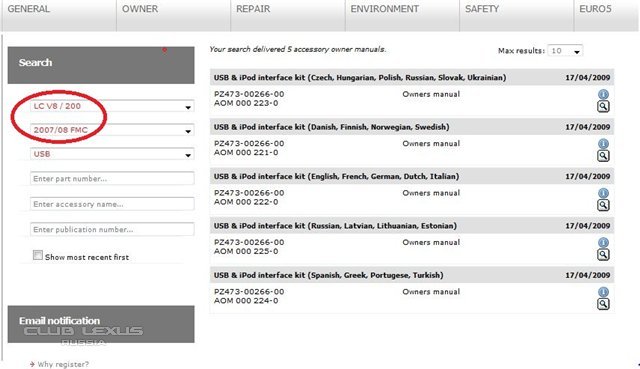Image resolution: width=640 pixels, height=369 pixels.
Task: Open info icon for AOM 000 225-0 manual
Action: [x=603, y=242]
